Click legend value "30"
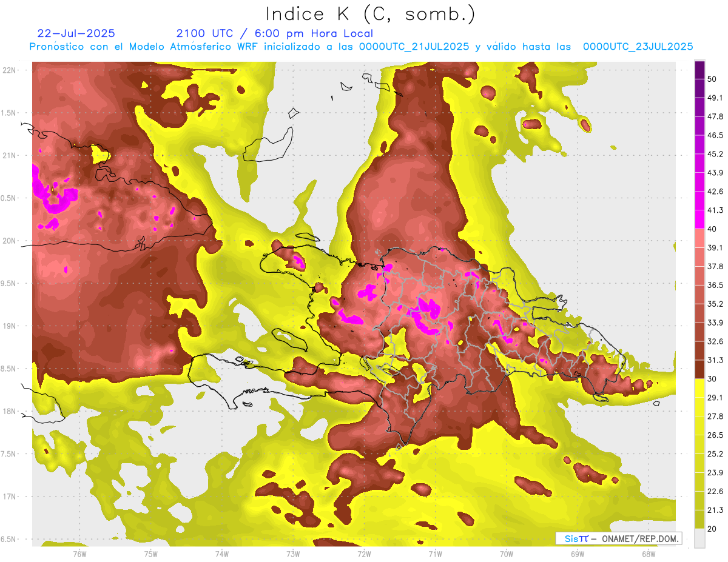728x562 pixels. [x=712, y=379]
